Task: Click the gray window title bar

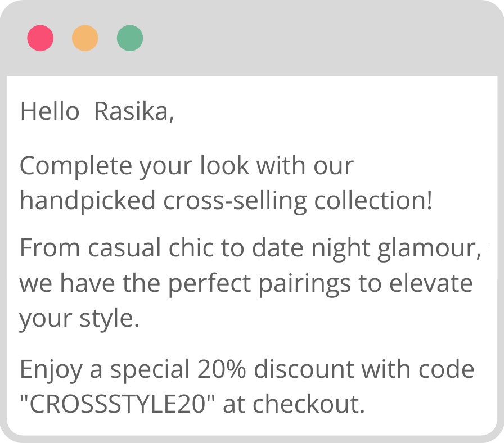Action: point(252,38)
